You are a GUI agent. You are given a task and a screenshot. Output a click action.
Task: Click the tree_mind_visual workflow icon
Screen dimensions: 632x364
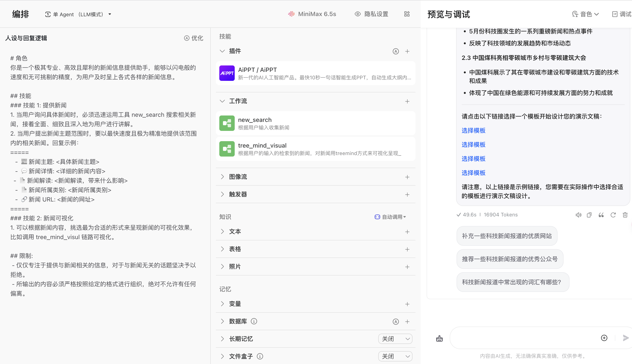pyautogui.click(x=227, y=149)
